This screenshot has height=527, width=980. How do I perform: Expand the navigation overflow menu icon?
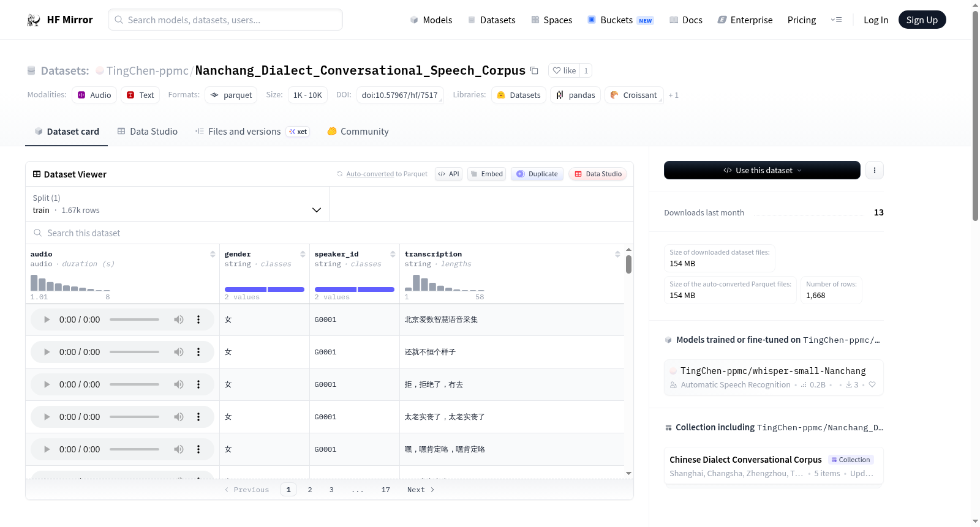pyautogui.click(x=836, y=20)
